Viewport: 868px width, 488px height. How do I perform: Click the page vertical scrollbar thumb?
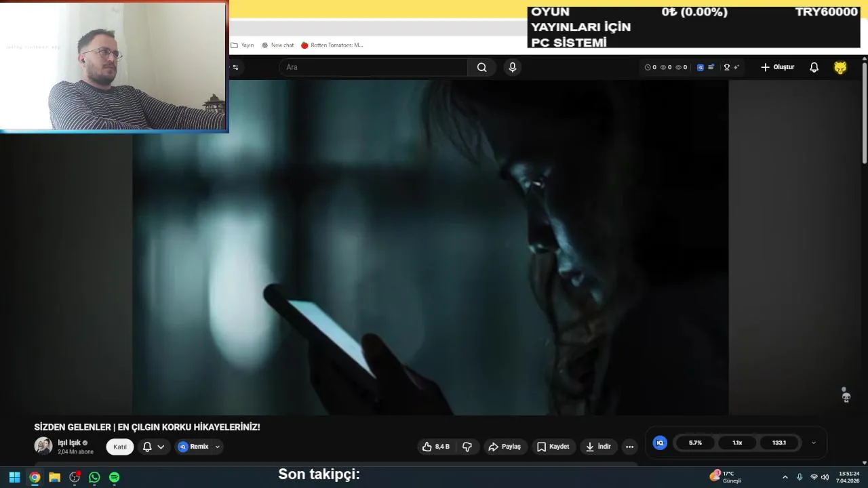click(865, 113)
